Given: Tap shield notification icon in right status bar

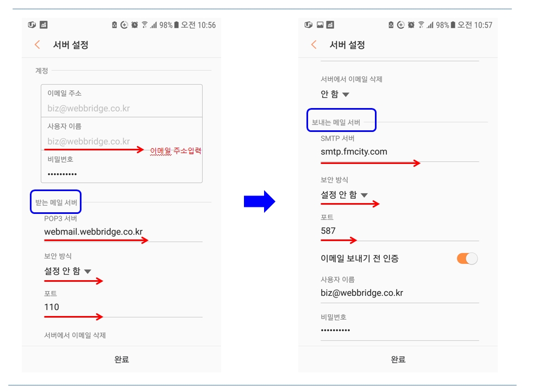Looking at the screenshot, I should click(x=308, y=25).
